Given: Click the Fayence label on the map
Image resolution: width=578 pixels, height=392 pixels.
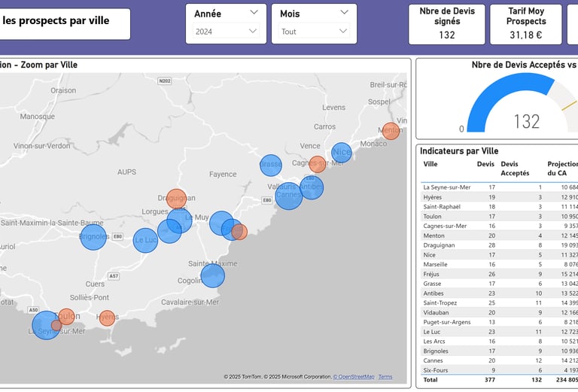Looking at the screenshot, I should pyautogui.click(x=223, y=175).
